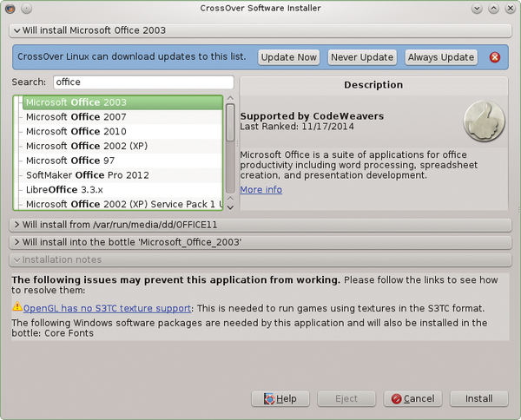Open the More info link
The width and height of the screenshot is (521, 420).
pyautogui.click(x=261, y=189)
